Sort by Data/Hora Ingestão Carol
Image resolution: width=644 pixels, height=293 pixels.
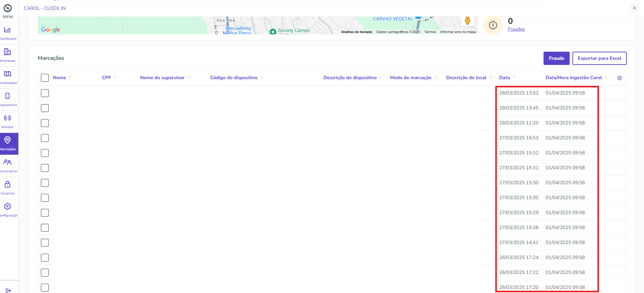(606, 77)
